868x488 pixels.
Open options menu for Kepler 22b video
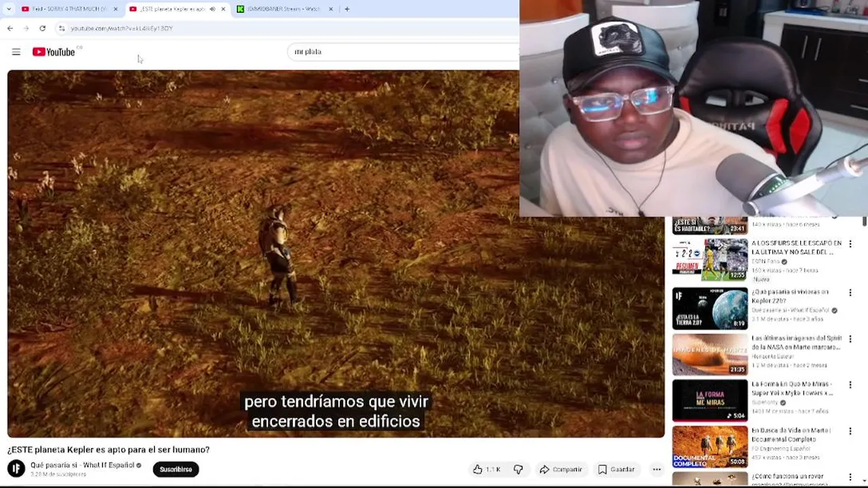click(850, 293)
